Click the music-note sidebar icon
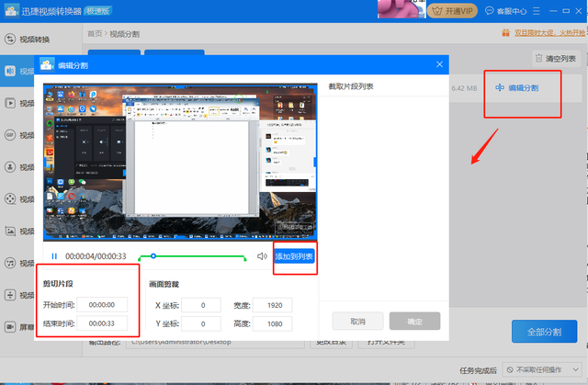 tap(10, 263)
